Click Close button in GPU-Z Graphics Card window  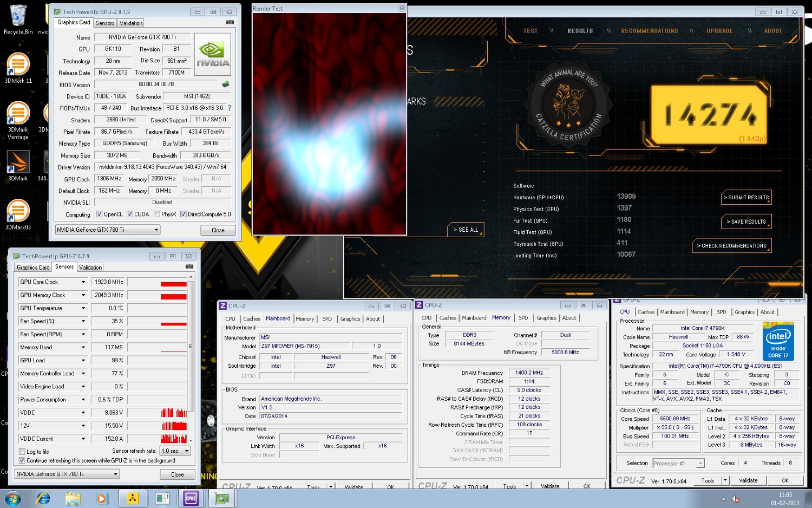(218, 230)
